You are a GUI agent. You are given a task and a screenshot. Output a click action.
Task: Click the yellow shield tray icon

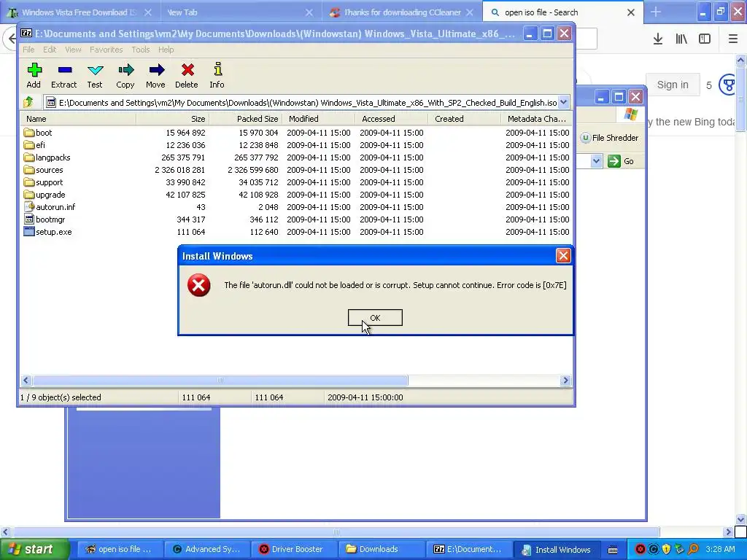[666, 550]
